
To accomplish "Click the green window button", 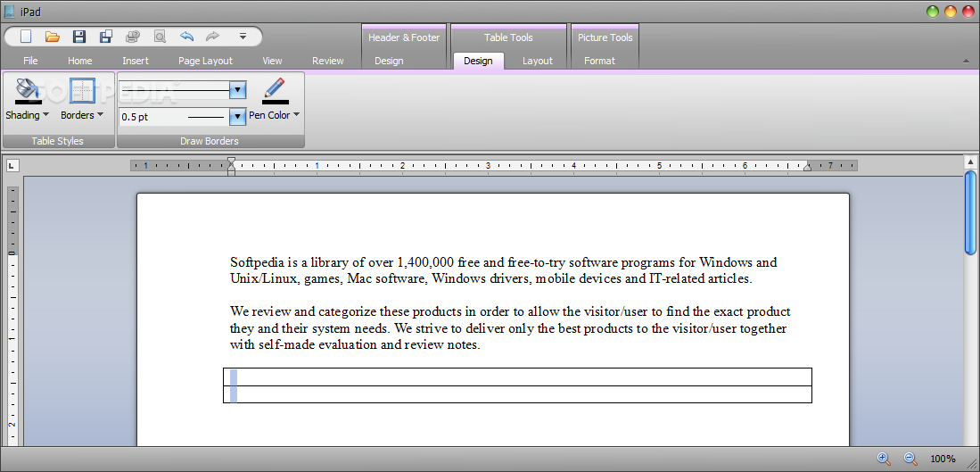I will tap(933, 12).
